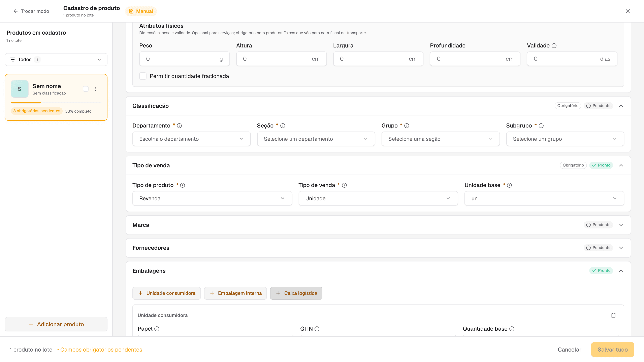The width and height of the screenshot is (644, 362).
Task: Click the info icon beside Departamento label
Action: click(x=179, y=126)
